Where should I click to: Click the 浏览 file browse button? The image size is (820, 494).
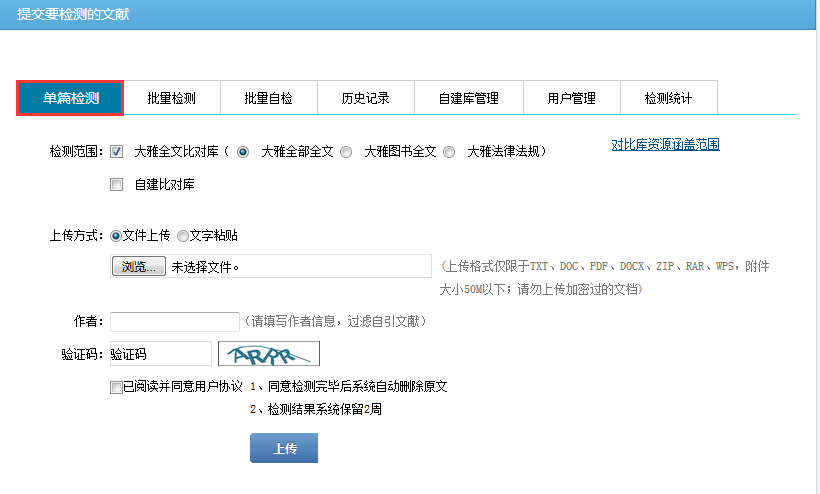tap(139, 267)
